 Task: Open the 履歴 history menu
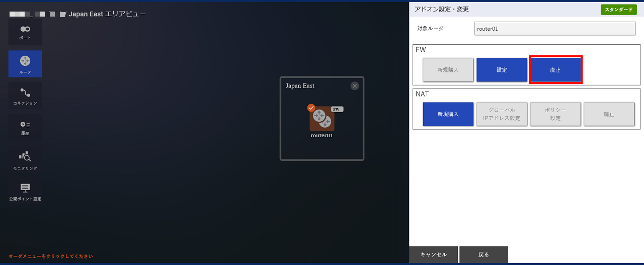coord(25,127)
